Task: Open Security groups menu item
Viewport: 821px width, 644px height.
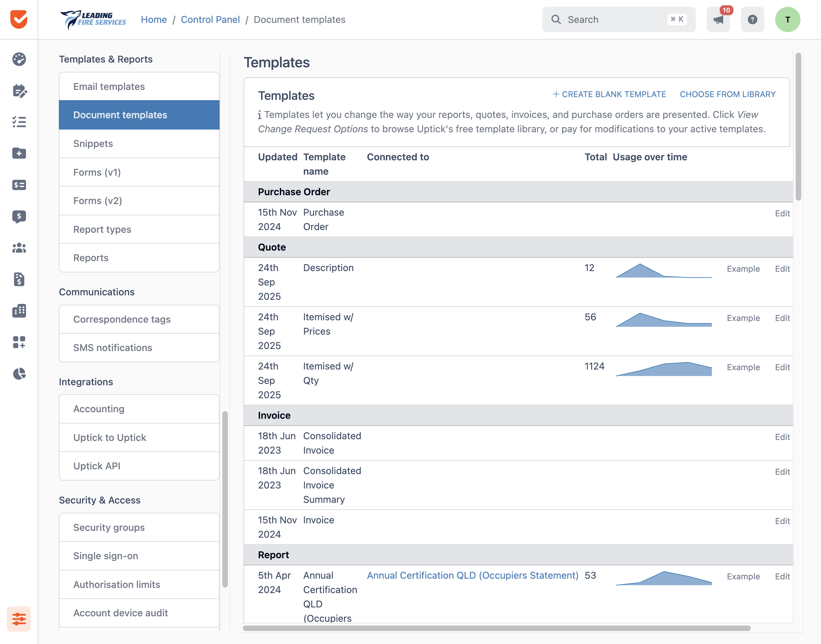Action: (x=139, y=527)
